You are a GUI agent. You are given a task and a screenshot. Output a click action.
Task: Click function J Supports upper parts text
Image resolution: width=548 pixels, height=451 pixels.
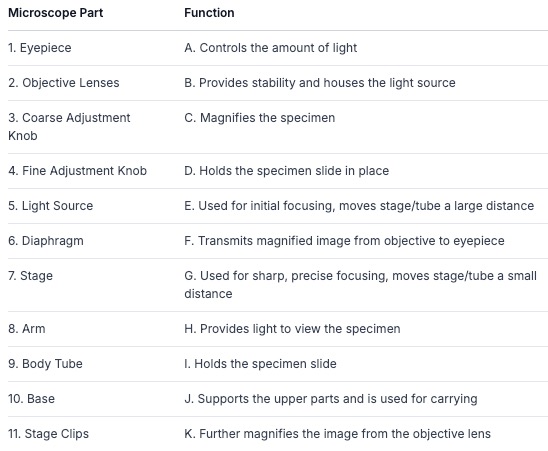coord(331,399)
